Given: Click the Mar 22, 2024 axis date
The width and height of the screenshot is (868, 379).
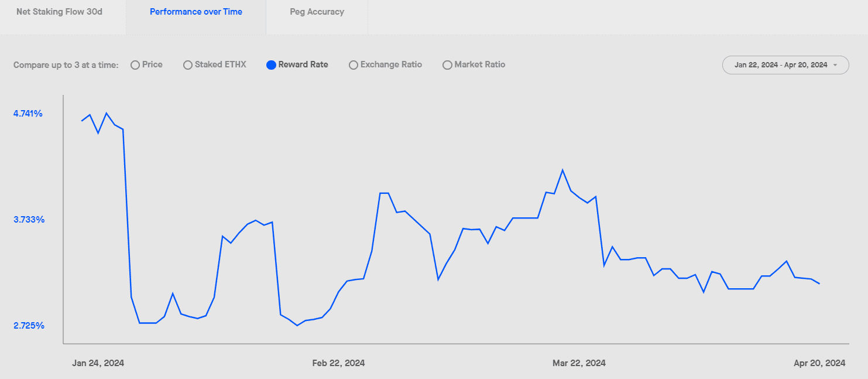Looking at the screenshot, I should click(x=579, y=363).
